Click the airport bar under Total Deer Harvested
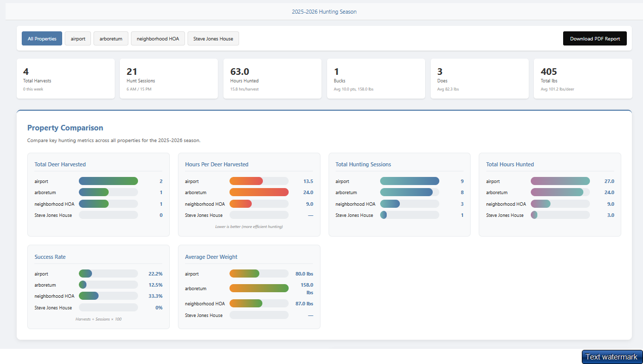Viewport: 643px width, 364px height. (x=108, y=181)
